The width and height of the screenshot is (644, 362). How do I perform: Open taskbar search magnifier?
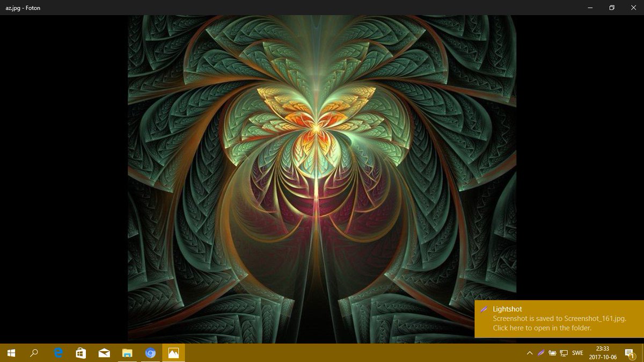click(x=34, y=353)
